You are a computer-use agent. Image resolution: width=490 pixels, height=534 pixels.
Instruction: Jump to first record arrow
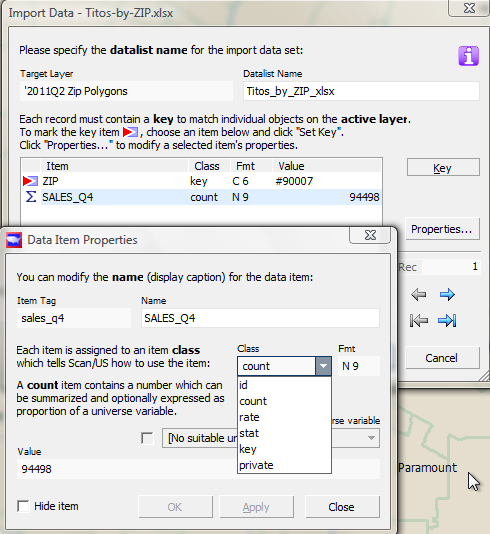coord(418,320)
